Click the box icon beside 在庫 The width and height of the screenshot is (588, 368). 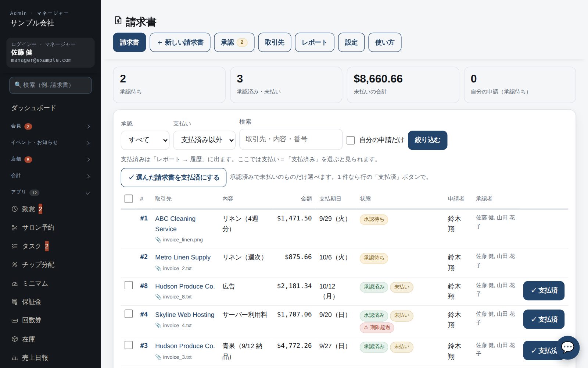tap(15, 339)
